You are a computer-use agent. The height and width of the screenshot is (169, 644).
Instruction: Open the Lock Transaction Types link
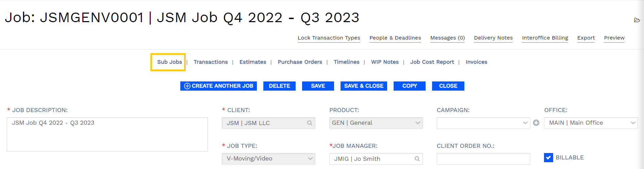pos(329,38)
